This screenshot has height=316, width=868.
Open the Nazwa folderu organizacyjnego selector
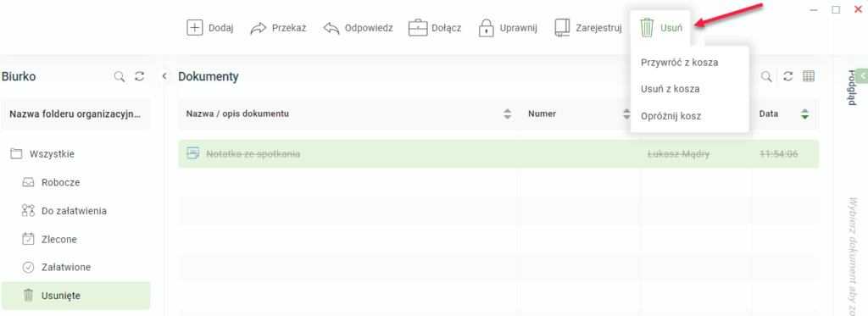pyautogui.click(x=75, y=114)
